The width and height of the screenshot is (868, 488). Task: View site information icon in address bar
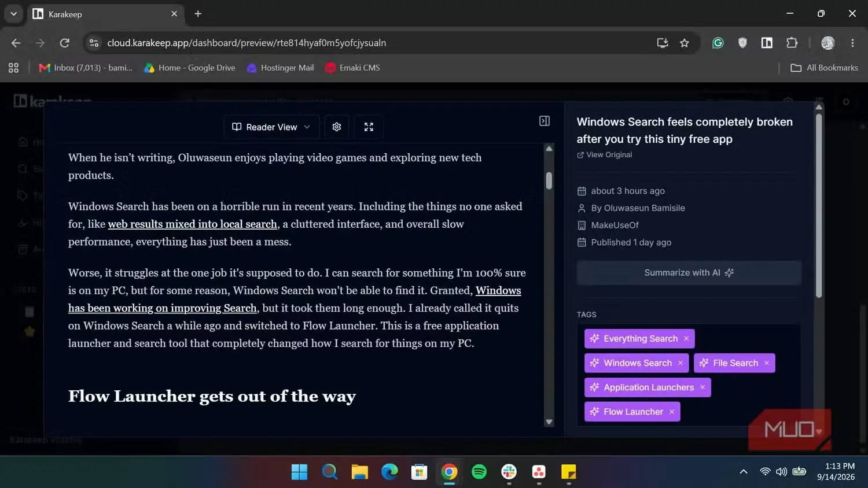94,43
